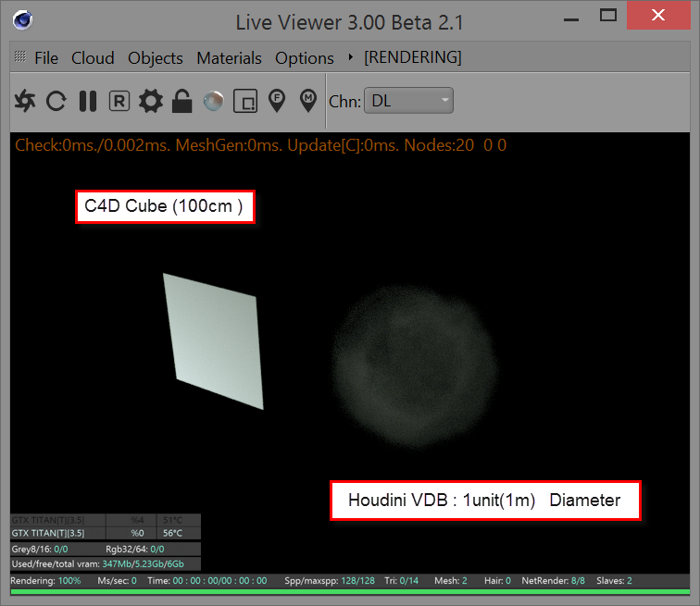Click the green render progress bar
The image size is (700, 606).
(350, 592)
